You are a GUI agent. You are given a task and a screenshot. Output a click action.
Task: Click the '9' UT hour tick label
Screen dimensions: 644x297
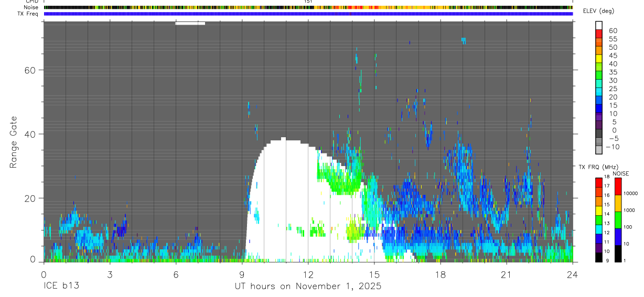pos(242,274)
